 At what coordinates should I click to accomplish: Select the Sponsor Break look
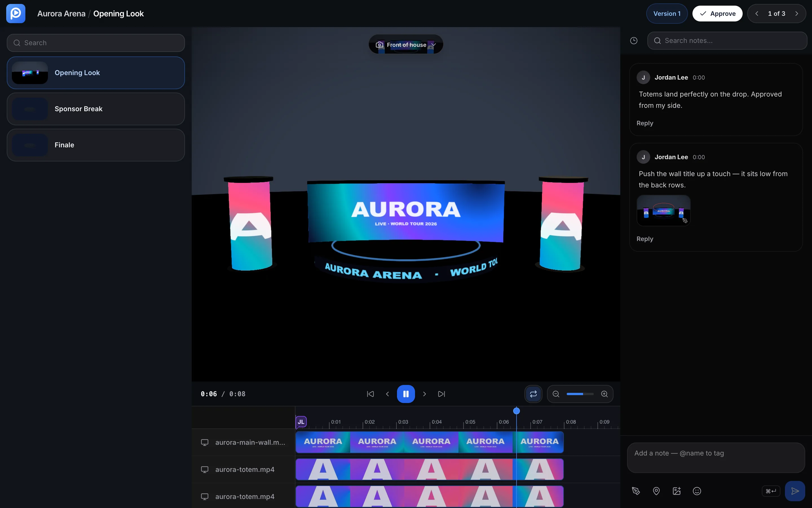point(96,109)
